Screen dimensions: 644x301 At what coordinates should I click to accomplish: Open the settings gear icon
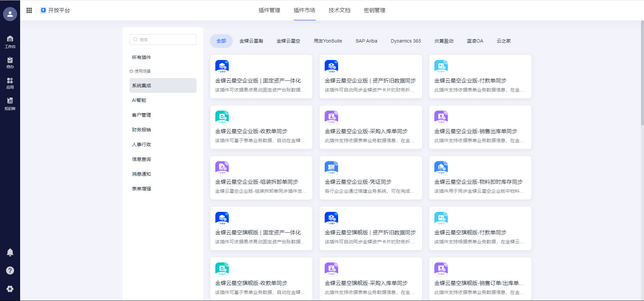pos(10,289)
